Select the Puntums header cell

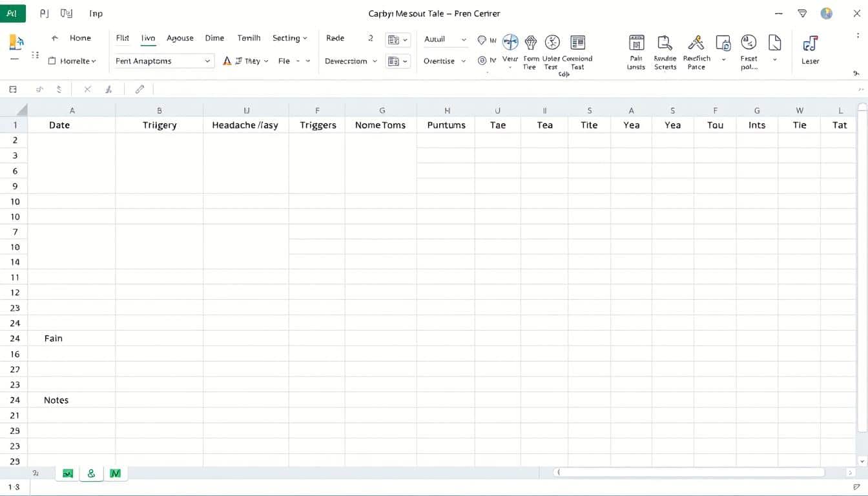[446, 125]
